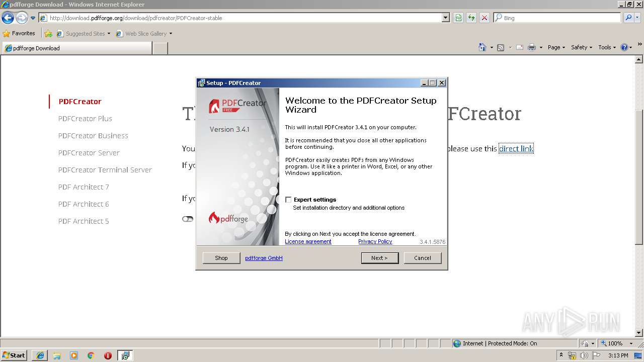Enable the Expert settings checkbox
This screenshot has width=644, height=362.
[x=288, y=200]
